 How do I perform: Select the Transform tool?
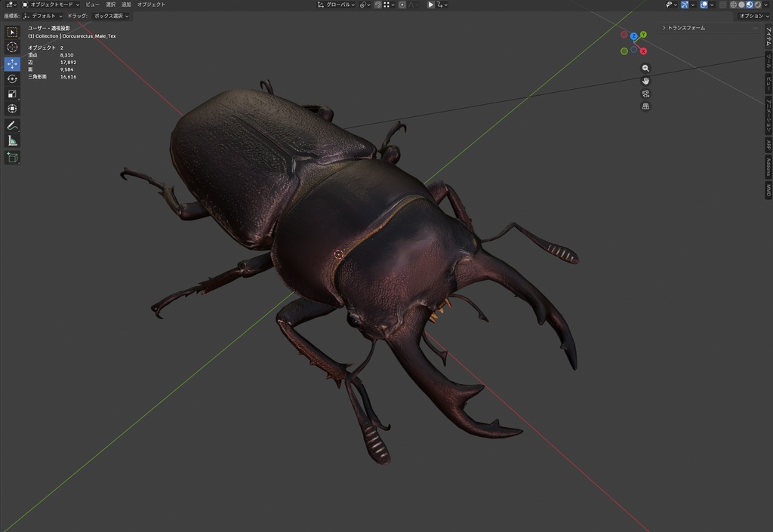[12, 109]
